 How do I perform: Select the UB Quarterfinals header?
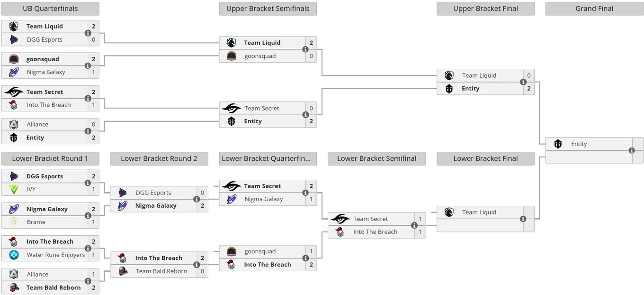click(x=50, y=9)
